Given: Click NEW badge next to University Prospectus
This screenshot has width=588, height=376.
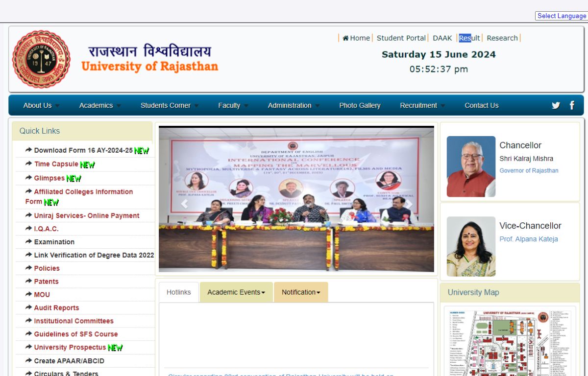Looking at the screenshot, I should click(x=115, y=348).
